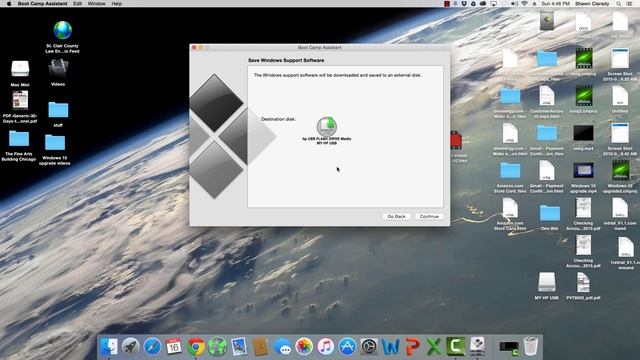Open the Apple menu
The width and height of the screenshot is (640, 360).
coord(9,4)
